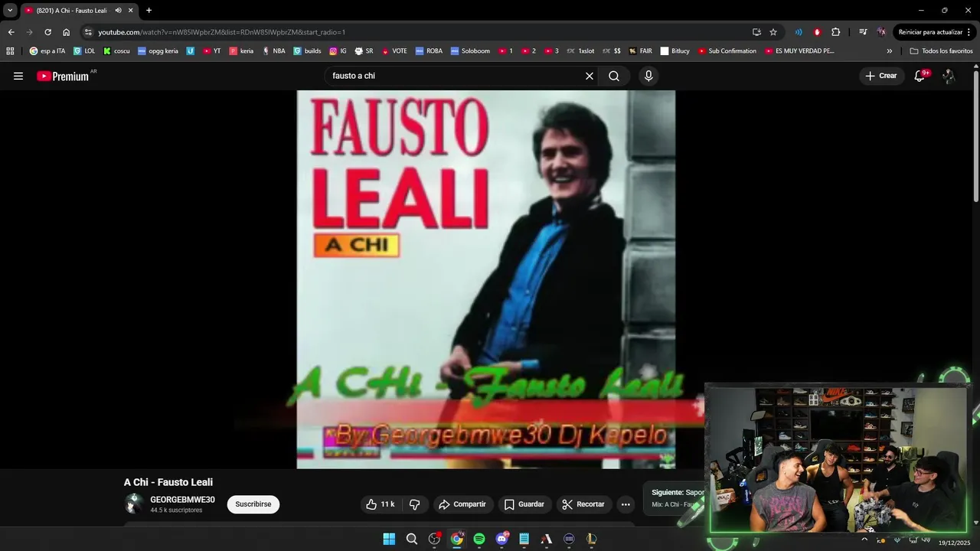Screen dimensions: 980x551
Task: Open Sub Confirmation bookmark
Action: click(x=727, y=51)
